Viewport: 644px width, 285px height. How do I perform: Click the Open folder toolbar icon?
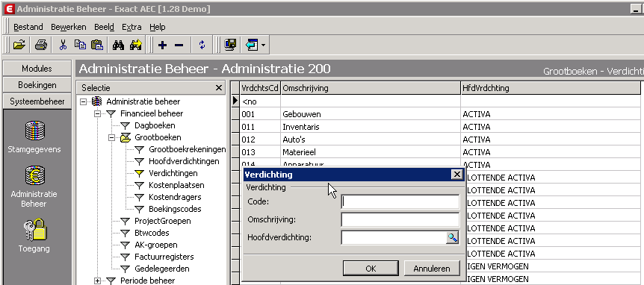tap(19, 44)
